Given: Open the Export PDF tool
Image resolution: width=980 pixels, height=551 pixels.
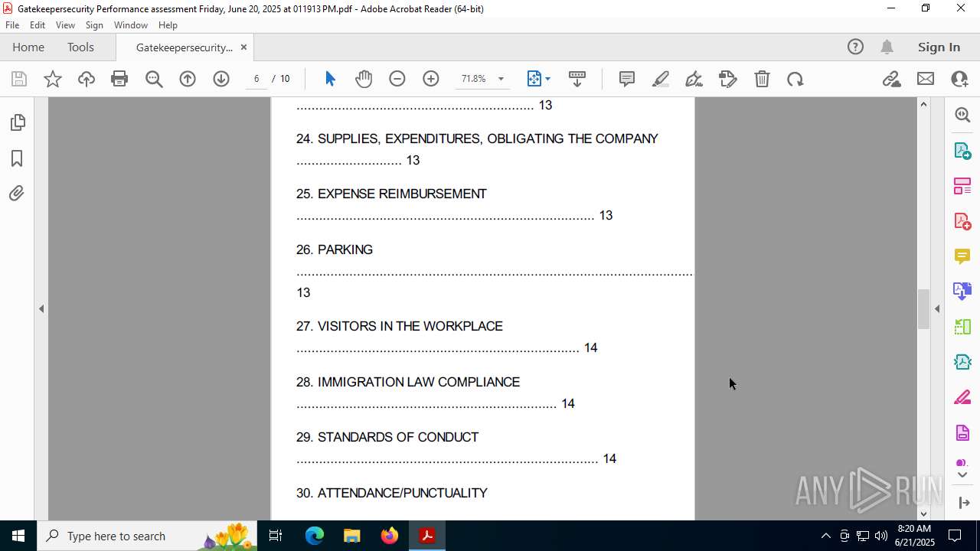Looking at the screenshot, I should point(962,150).
